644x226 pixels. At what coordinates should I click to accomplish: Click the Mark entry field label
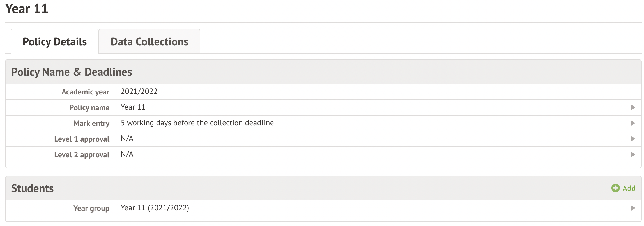point(91,123)
